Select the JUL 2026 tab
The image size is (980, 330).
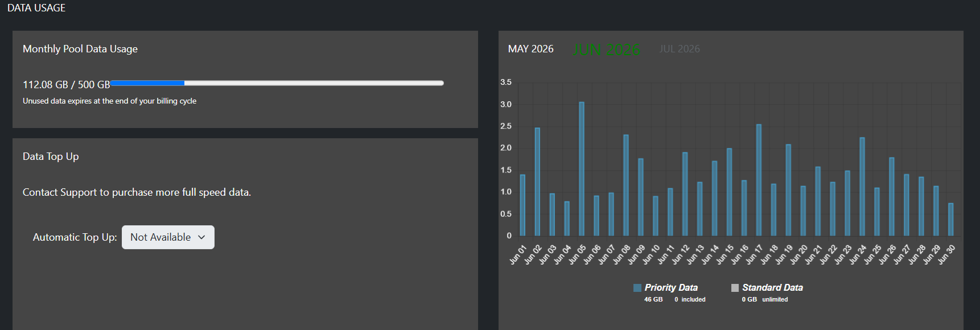[x=680, y=49]
